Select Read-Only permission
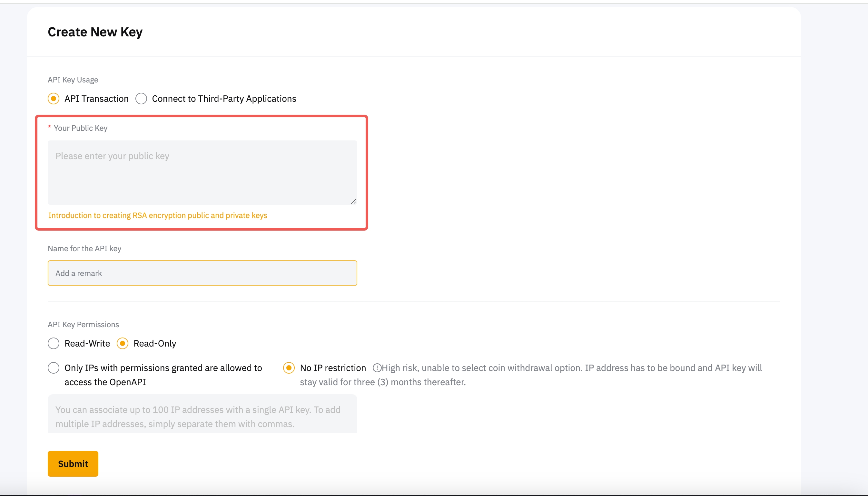 [x=123, y=343]
